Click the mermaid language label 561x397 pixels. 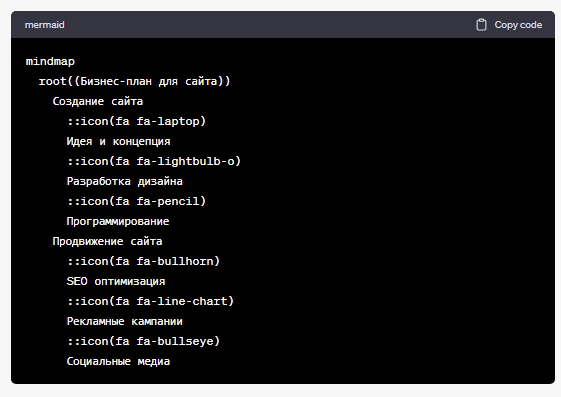click(x=45, y=25)
